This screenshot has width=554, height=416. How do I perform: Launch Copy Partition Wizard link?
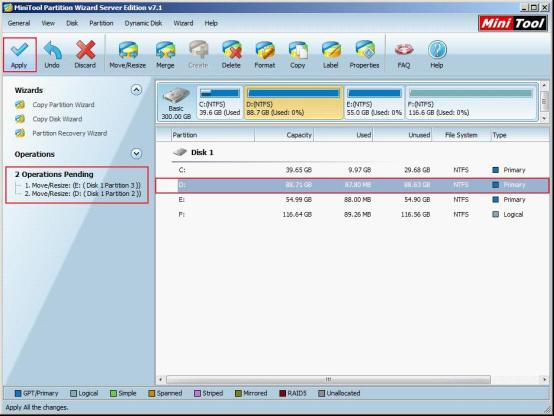pyautogui.click(x=64, y=105)
